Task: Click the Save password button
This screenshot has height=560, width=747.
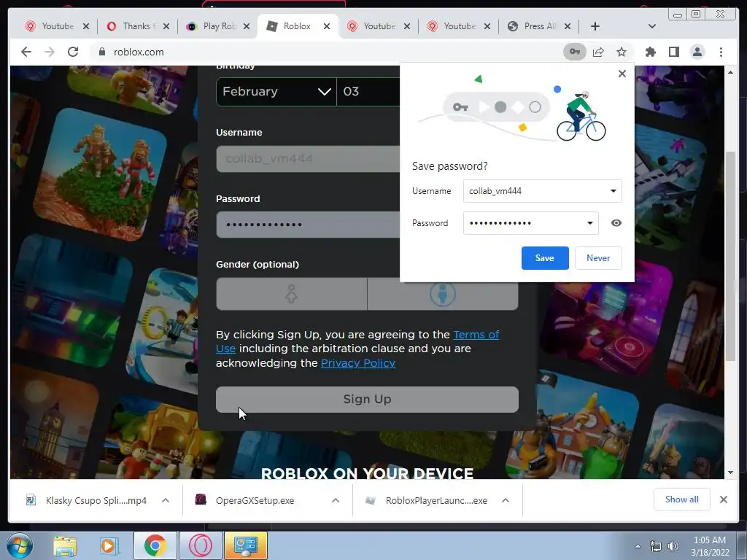Action: 544,258
